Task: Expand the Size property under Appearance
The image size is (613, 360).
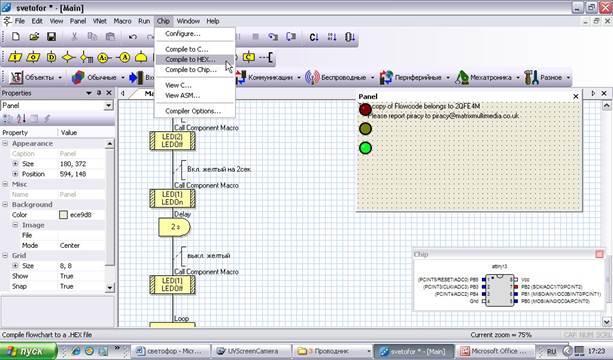Action: [16, 164]
